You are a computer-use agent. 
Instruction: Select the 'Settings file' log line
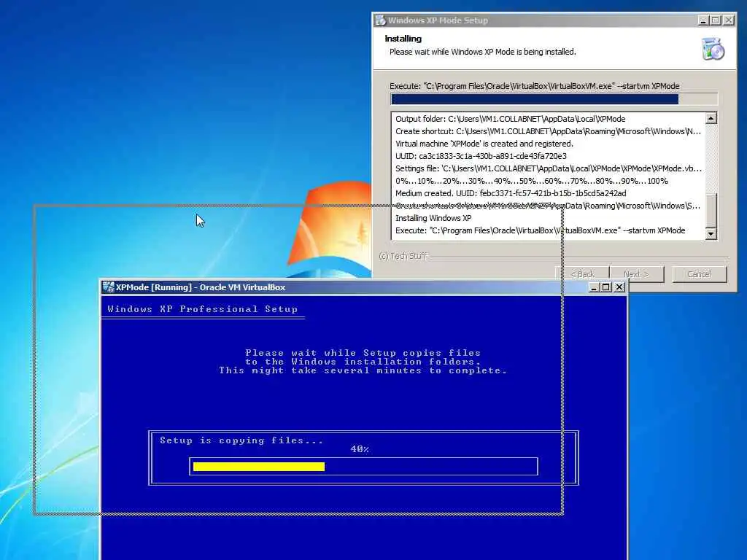(549, 168)
